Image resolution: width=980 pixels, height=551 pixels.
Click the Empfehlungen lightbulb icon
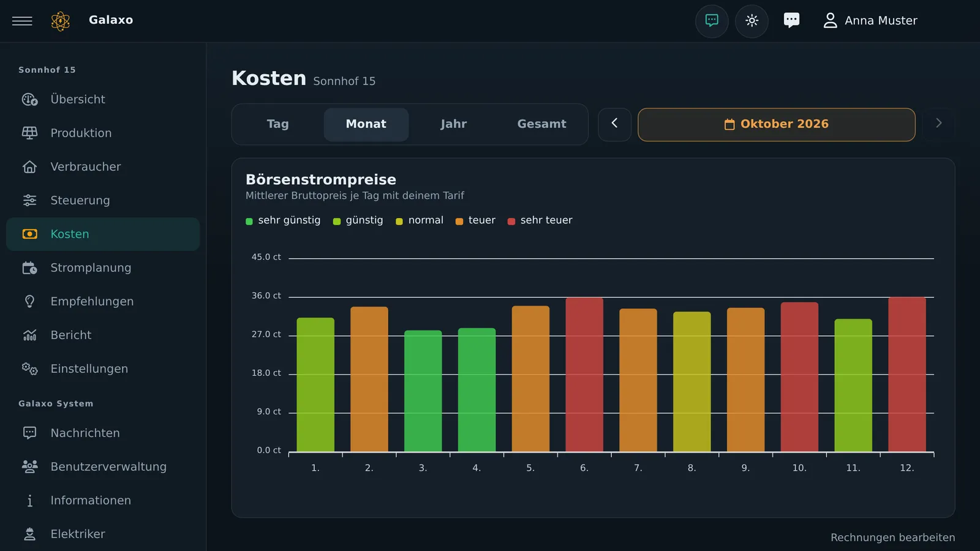pyautogui.click(x=29, y=301)
